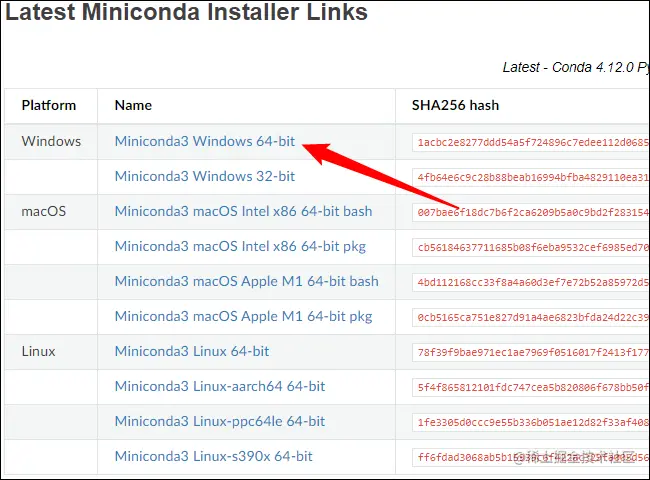Open the Miniconda3 Windows 32-bit link
Viewport: 650px width, 480px height.
[205, 176]
